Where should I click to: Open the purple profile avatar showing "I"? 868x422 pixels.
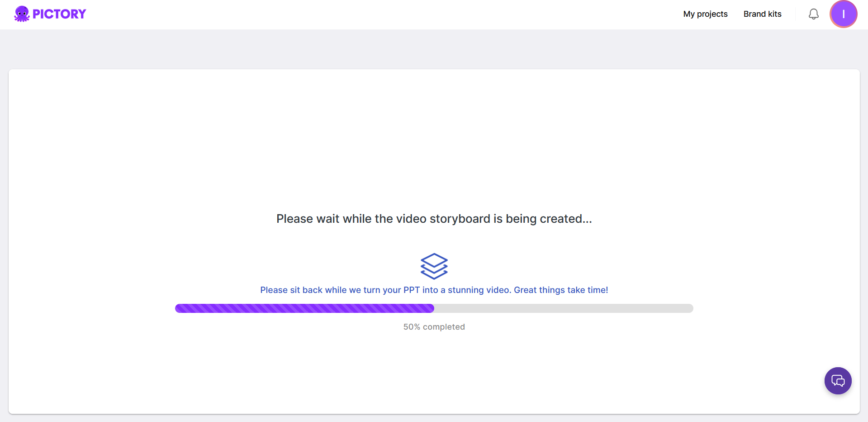tap(843, 14)
